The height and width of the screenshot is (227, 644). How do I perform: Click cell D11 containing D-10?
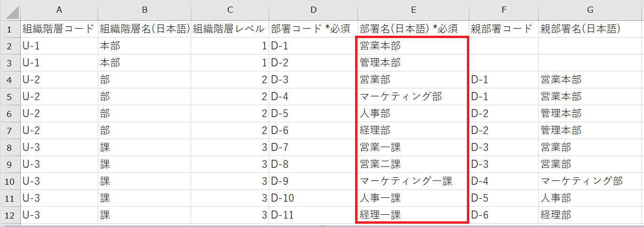coord(313,198)
